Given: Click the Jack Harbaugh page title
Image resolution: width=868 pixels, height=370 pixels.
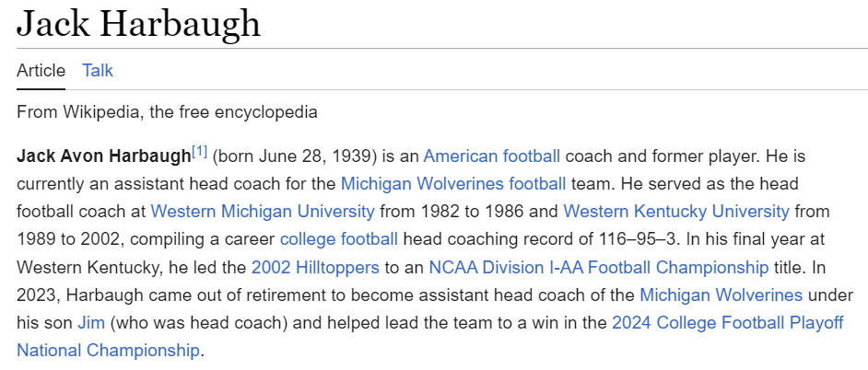Looking at the screenshot, I should pyautogui.click(x=138, y=23).
